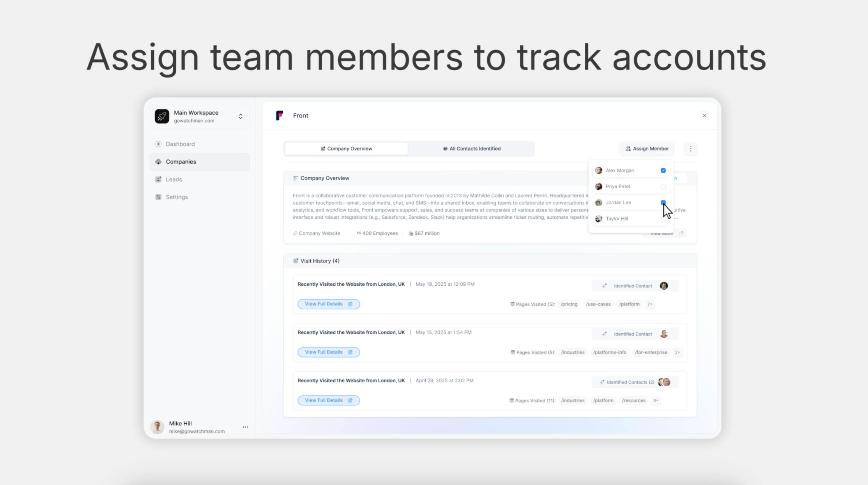Click Alex Morgan's avatar
868x485 pixels.
click(598, 170)
